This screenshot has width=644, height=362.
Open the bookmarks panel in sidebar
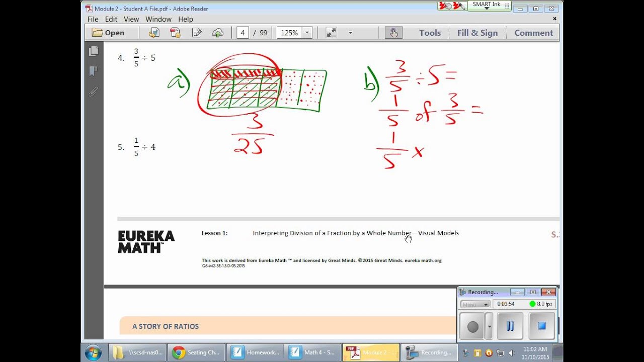coord(94,71)
